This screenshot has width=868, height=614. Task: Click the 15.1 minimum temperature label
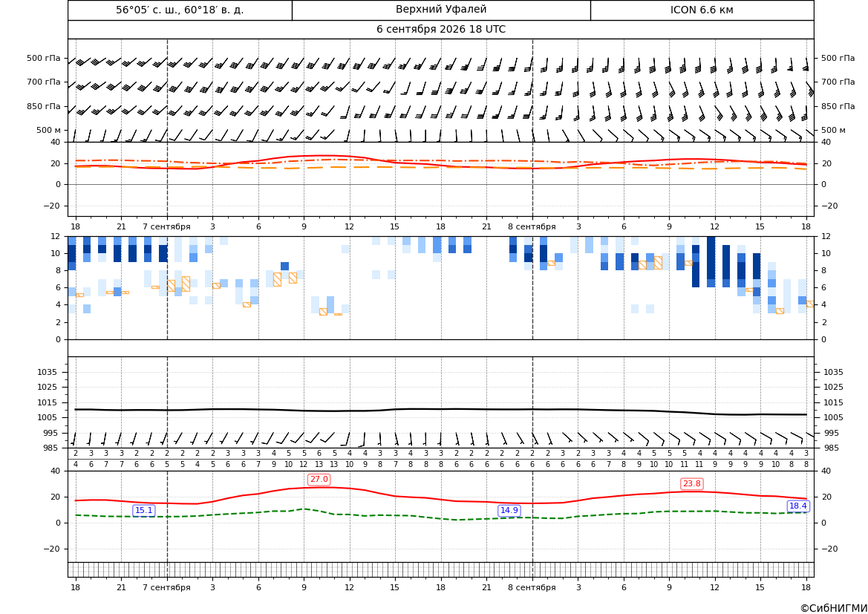[144, 511]
